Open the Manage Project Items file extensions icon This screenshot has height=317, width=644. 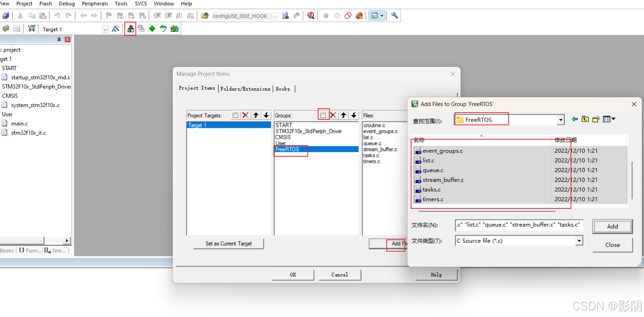coord(131,29)
